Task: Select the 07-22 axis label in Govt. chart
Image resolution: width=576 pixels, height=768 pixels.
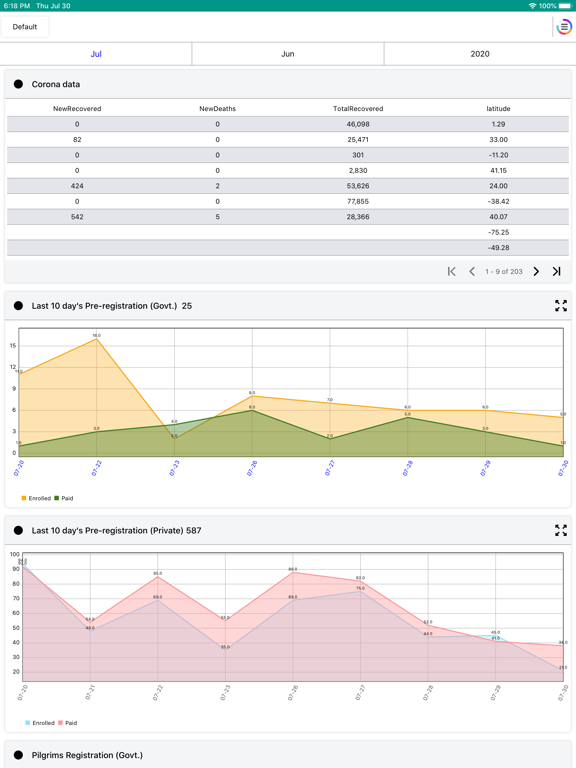Action: pyautogui.click(x=96, y=468)
